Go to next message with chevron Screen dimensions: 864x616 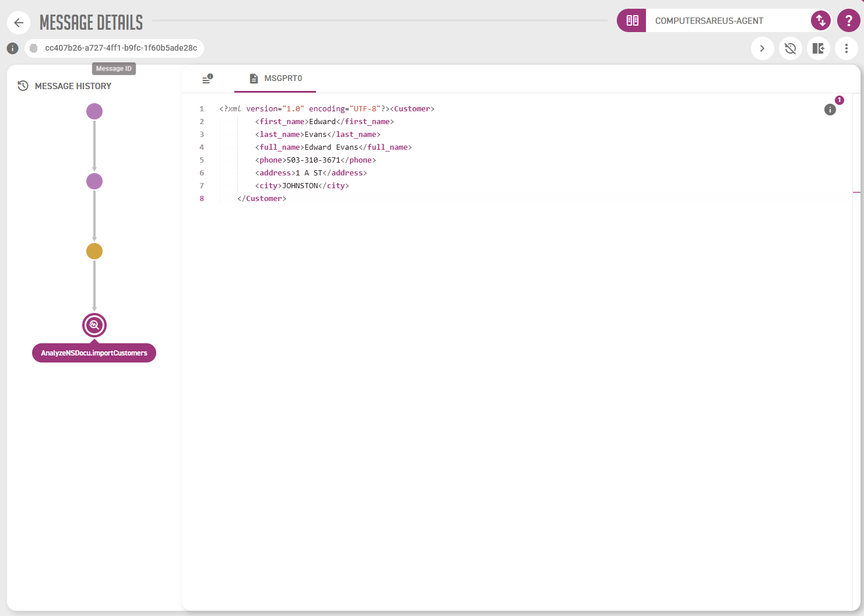pos(762,48)
